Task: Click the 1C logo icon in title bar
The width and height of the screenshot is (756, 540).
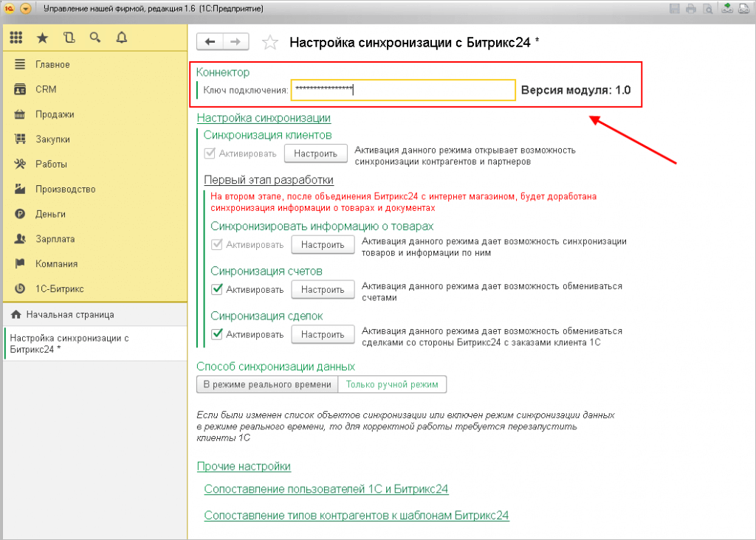Action: [9, 8]
